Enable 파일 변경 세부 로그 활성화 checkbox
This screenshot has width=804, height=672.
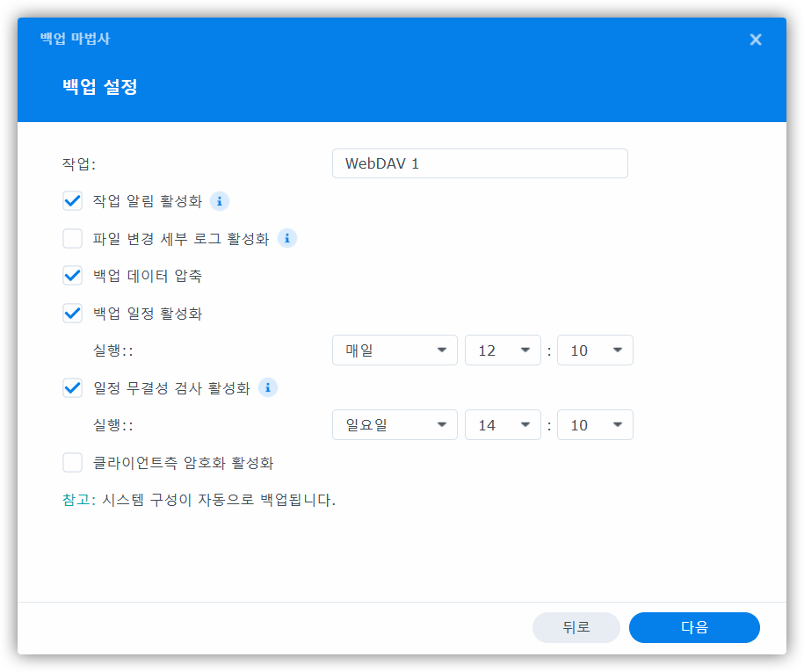click(73, 238)
